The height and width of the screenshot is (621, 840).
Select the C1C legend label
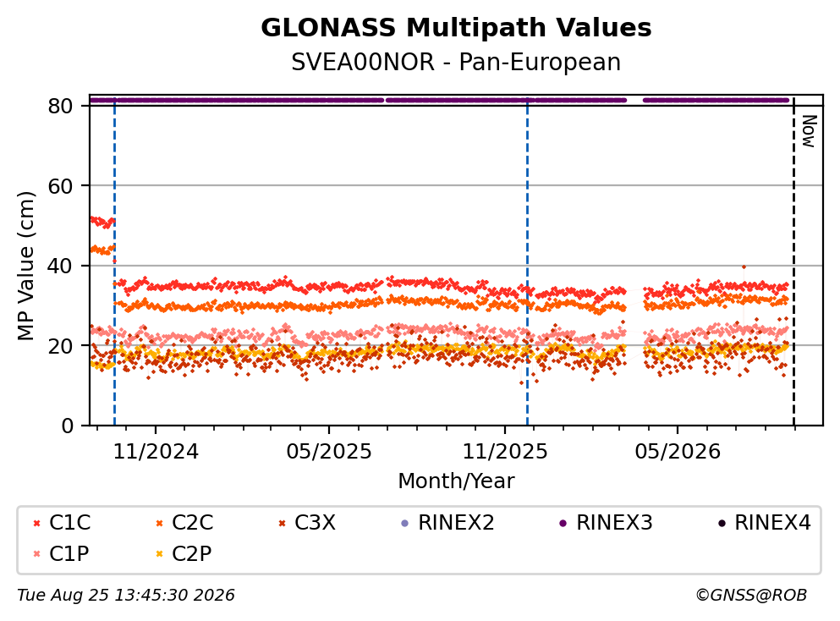pyautogui.click(x=69, y=522)
